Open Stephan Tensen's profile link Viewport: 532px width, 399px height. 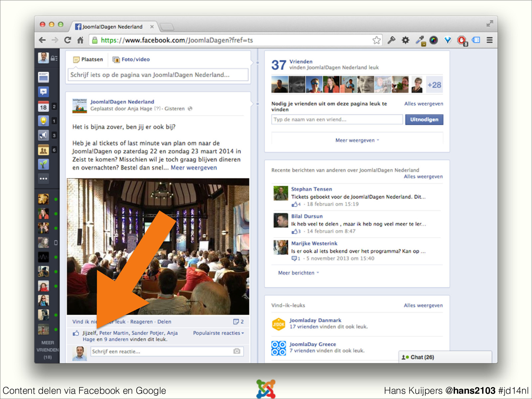click(x=312, y=189)
